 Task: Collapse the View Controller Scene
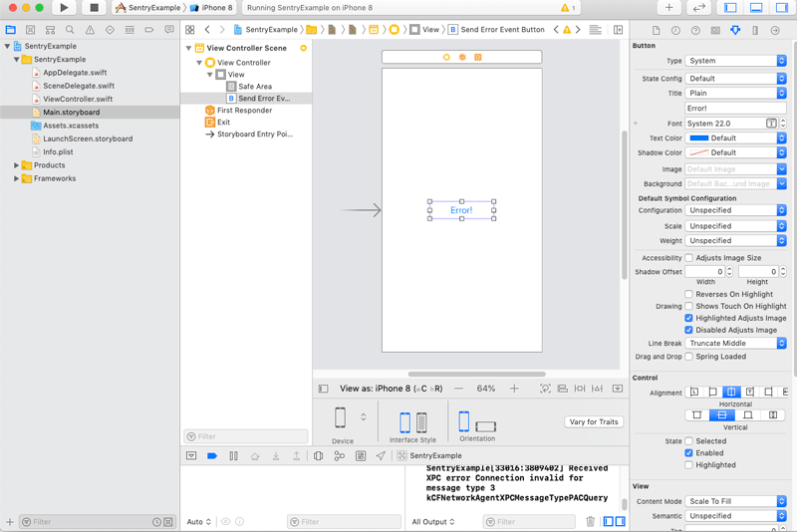coord(188,48)
